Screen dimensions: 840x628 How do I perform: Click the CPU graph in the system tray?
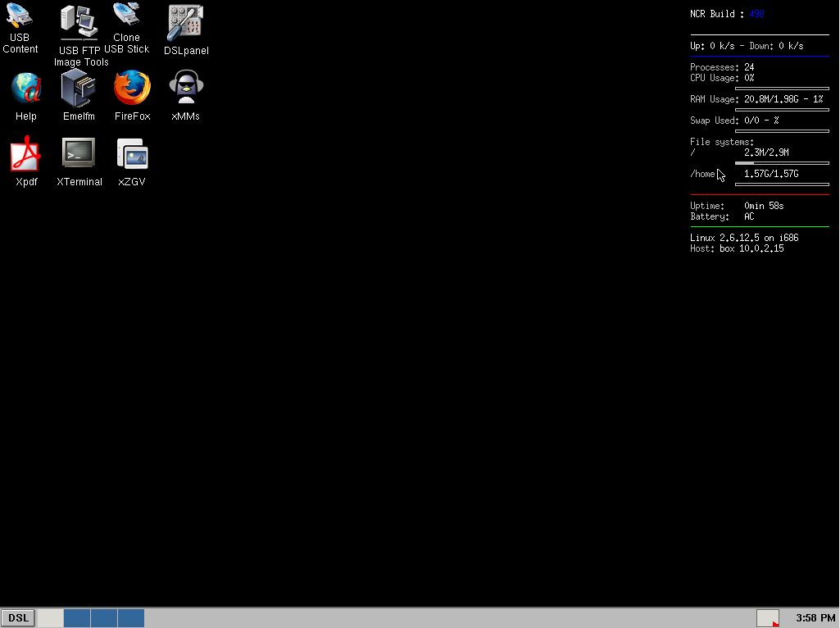(767, 617)
